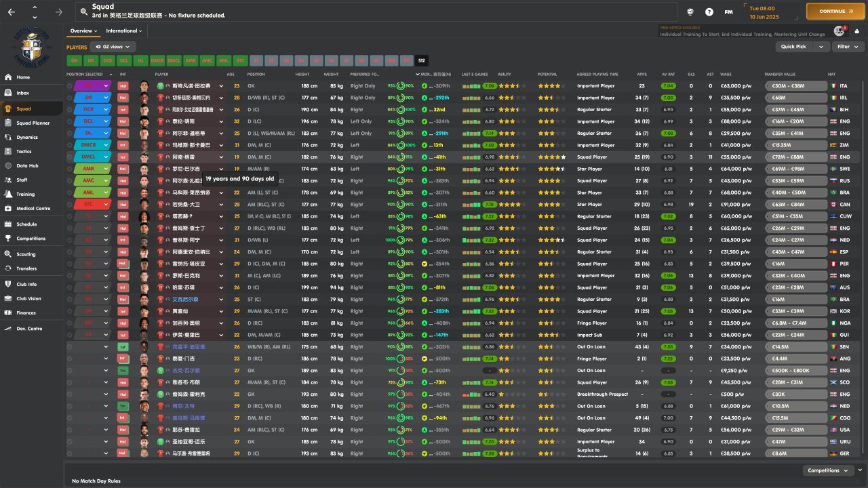The height and width of the screenshot is (488, 868).
Task: Open Club Info in the sidebar
Action: [31, 284]
